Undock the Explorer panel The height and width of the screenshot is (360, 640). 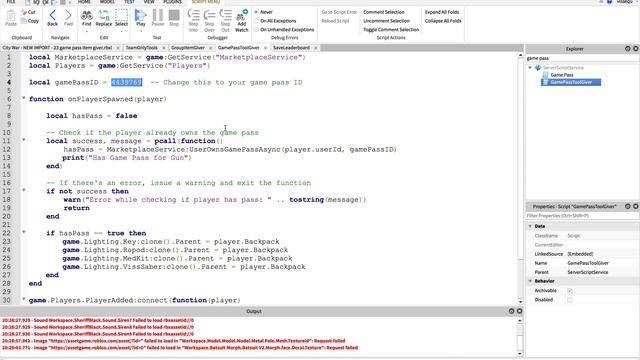click(628, 49)
